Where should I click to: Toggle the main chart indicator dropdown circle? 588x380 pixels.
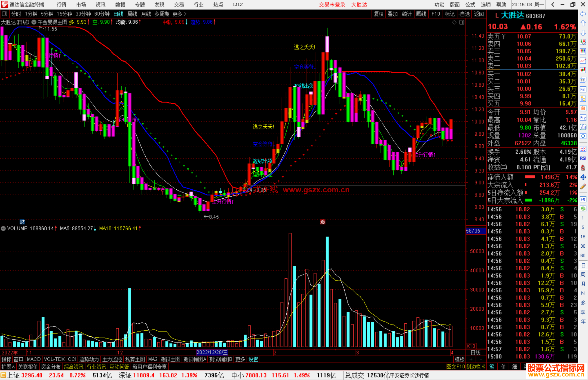[34, 22]
